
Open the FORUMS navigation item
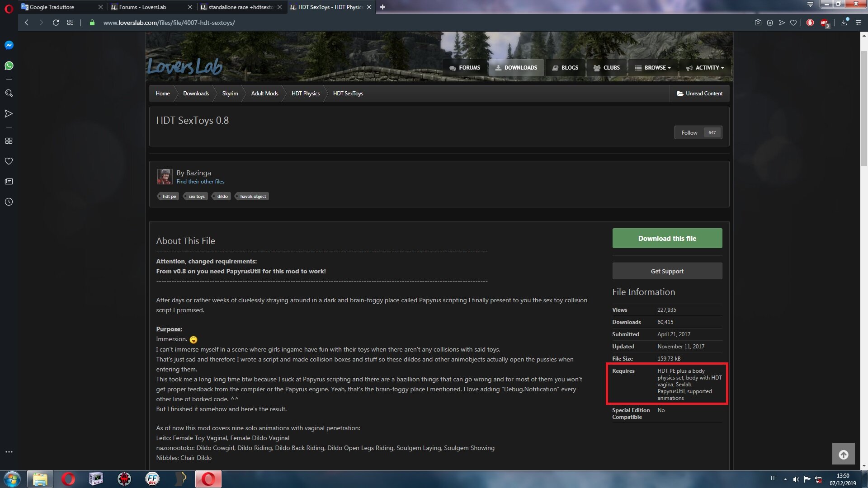click(x=465, y=68)
